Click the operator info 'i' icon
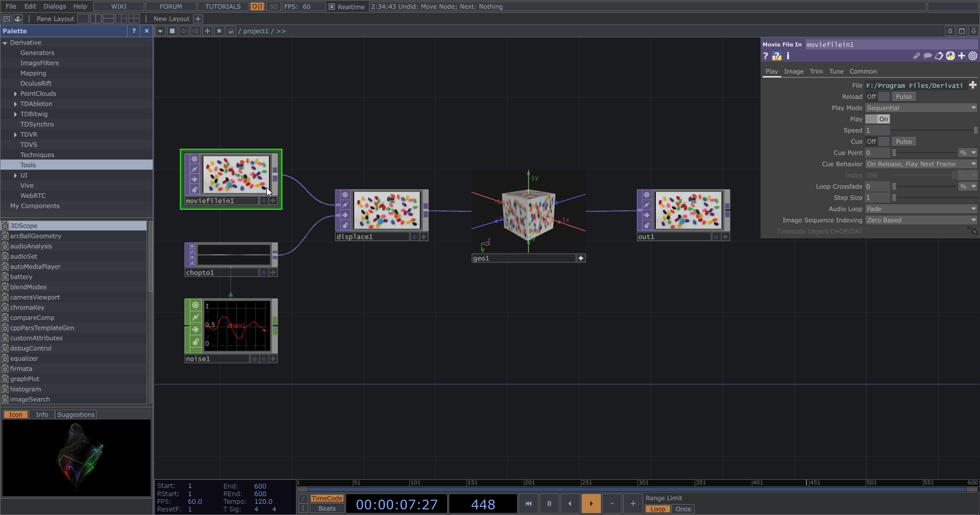Viewport: 980px width, 515px height. pos(788,56)
